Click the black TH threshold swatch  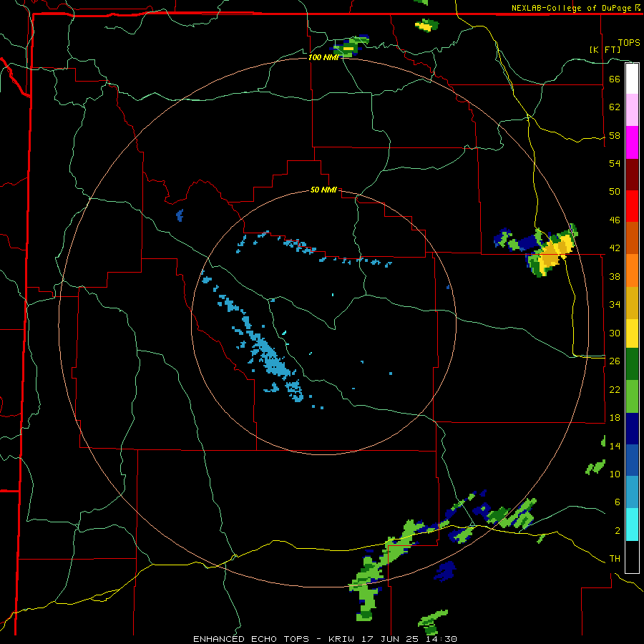[x=632, y=557]
